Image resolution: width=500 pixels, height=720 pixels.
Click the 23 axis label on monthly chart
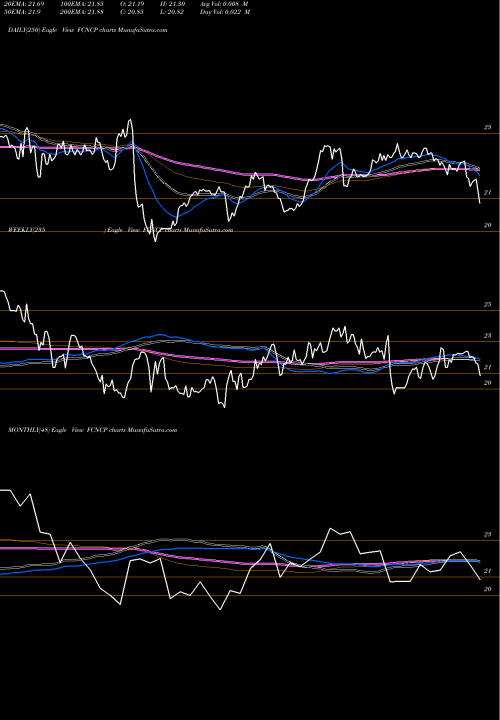(487, 534)
